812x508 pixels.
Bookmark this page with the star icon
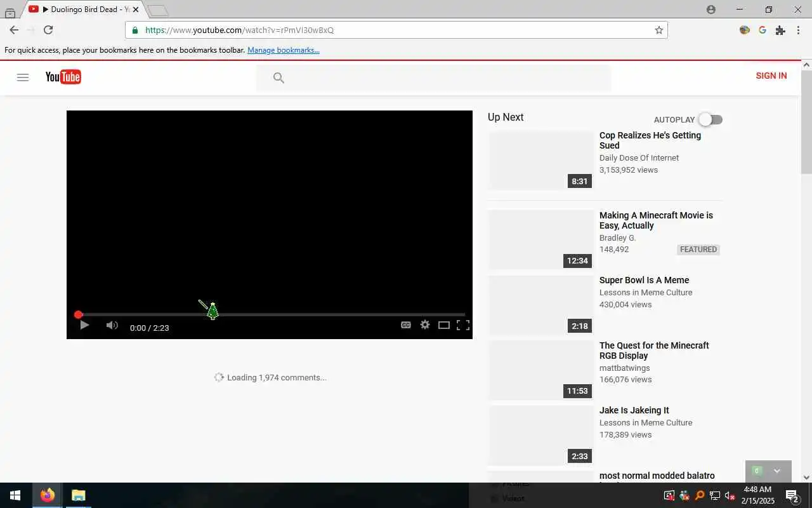(x=659, y=30)
